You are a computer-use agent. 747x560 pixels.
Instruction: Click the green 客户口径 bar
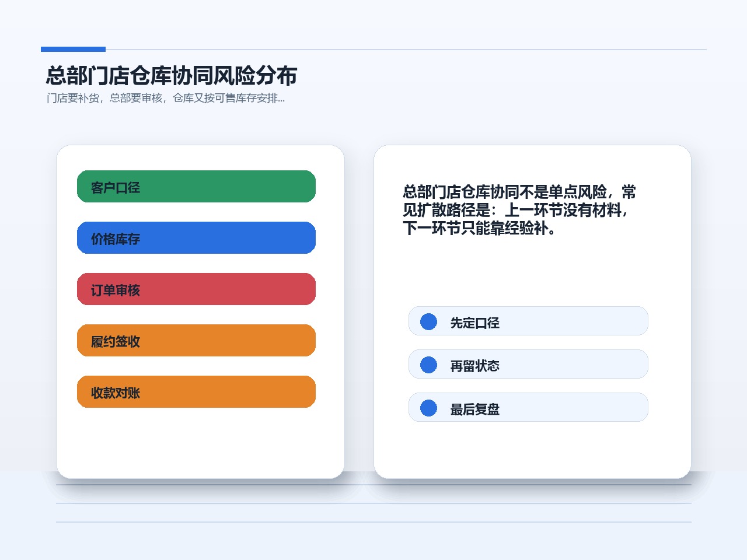pyautogui.click(x=196, y=187)
